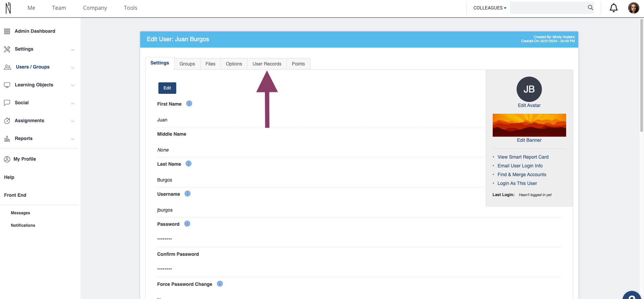Open the Company top menu
This screenshot has width=644, height=299.
[95, 8]
